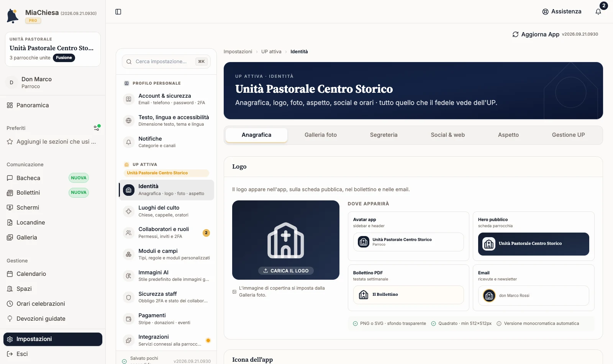Click the Spazi icon
The height and width of the screenshot is (364, 613).
click(x=10, y=289)
